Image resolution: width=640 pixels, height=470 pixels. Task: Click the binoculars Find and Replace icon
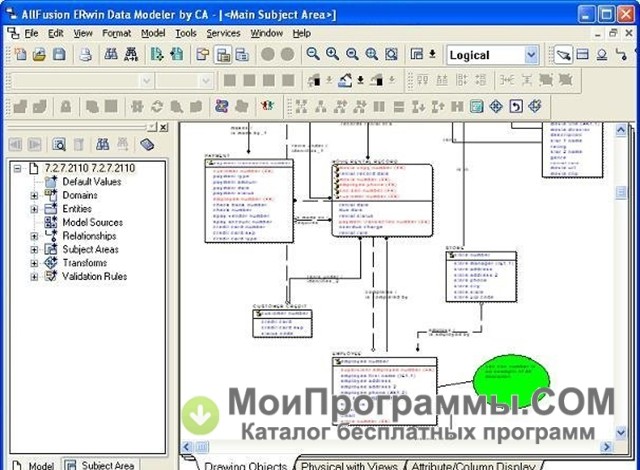coord(131,54)
